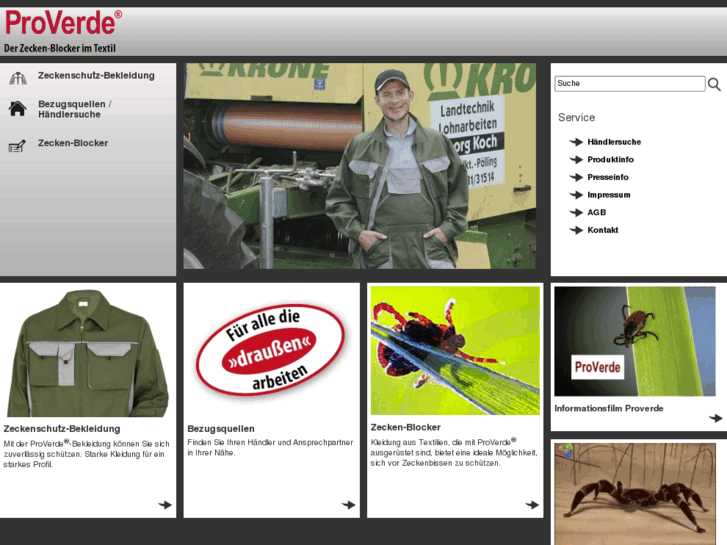Click the ProVerde logo in header

pyautogui.click(x=63, y=23)
